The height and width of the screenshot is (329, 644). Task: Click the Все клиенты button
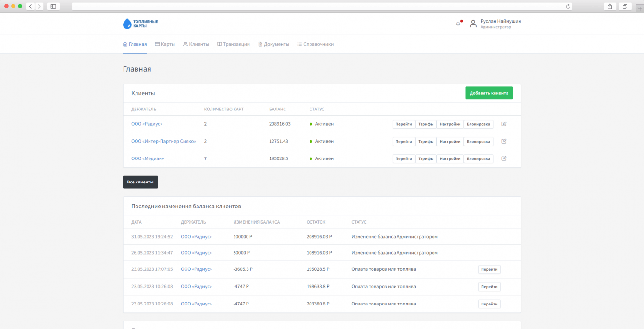pos(140,182)
